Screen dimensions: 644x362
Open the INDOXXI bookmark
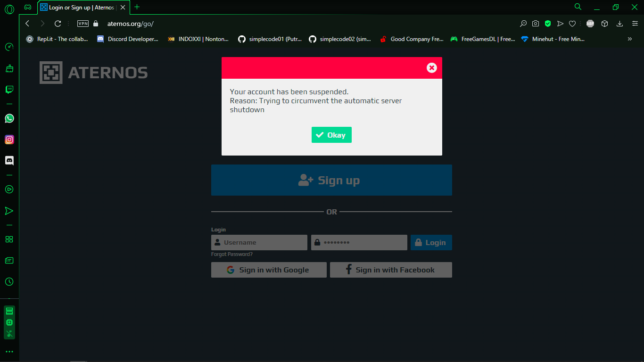click(198, 39)
